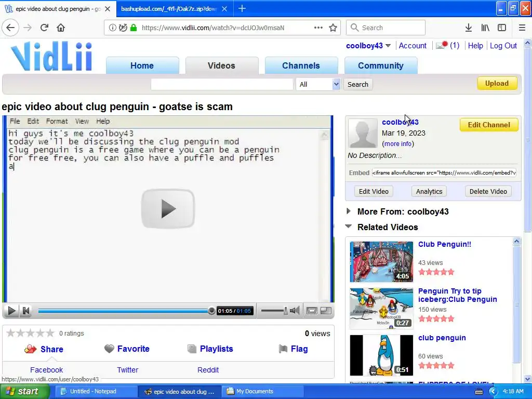Click the Edit Channel button
Screen dimensions: 532x399
(489, 125)
